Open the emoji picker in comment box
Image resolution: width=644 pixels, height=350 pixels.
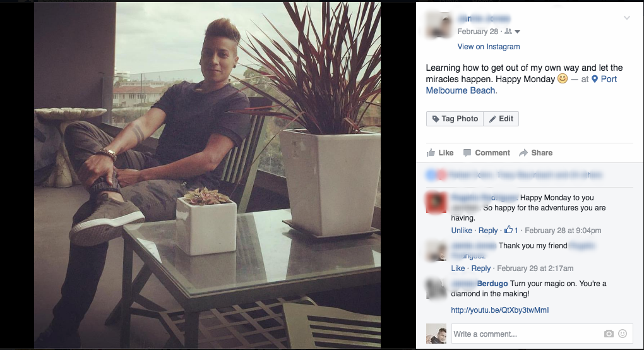[x=623, y=334]
